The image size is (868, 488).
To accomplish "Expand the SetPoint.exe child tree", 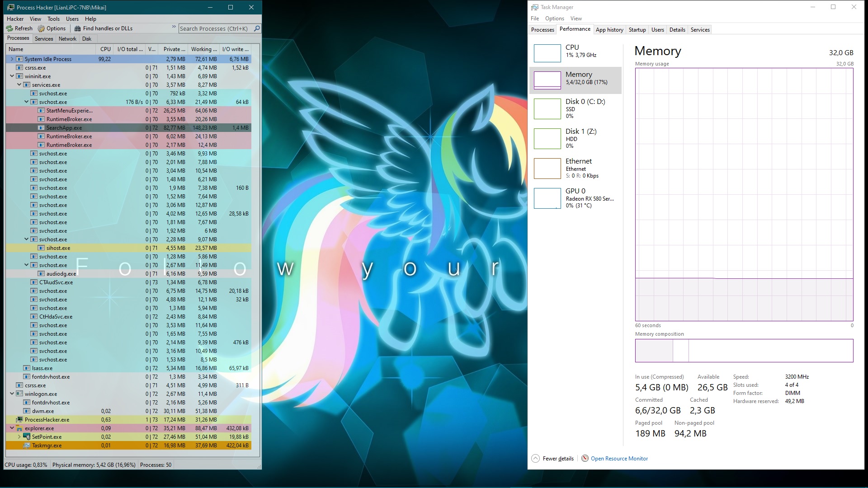I will [x=19, y=437].
